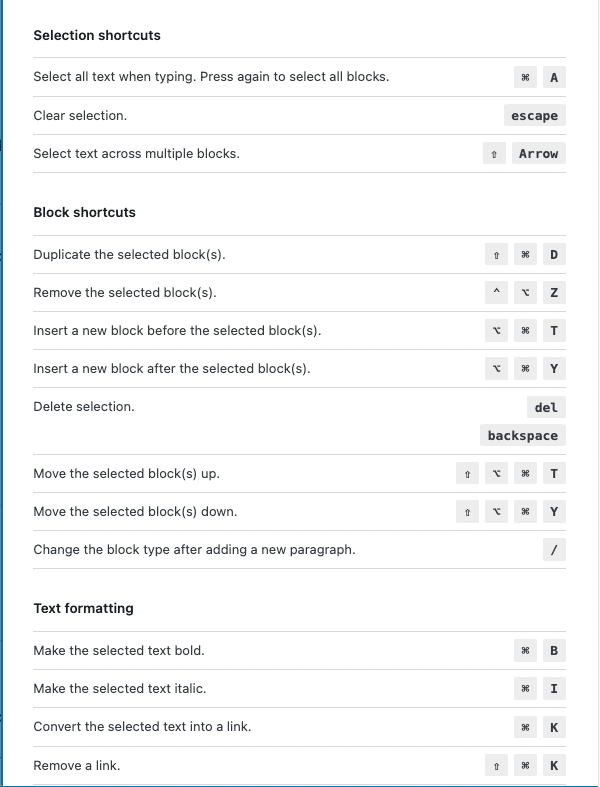Click the 'del' key badge
Screen dimensions: 600x787
(546, 407)
